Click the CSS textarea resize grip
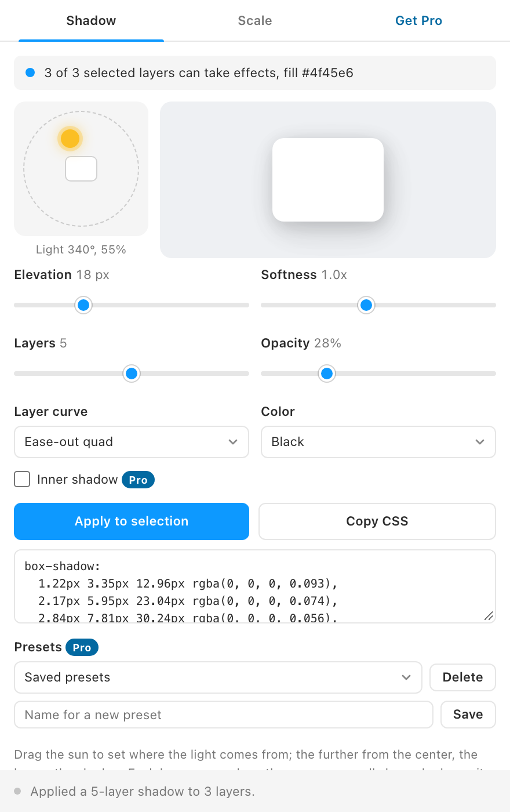This screenshot has width=510, height=812. (489, 616)
